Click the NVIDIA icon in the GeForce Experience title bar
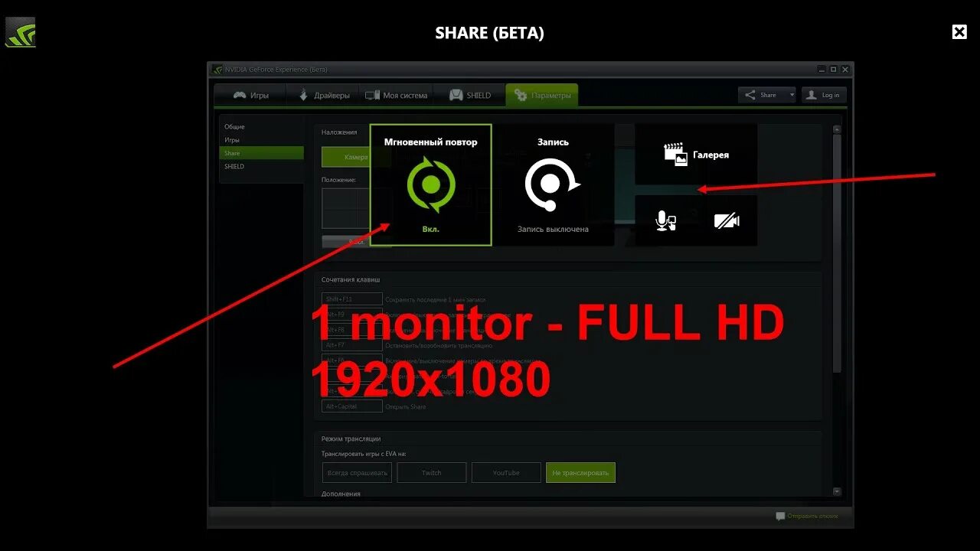The image size is (980, 551). click(217, 70)
